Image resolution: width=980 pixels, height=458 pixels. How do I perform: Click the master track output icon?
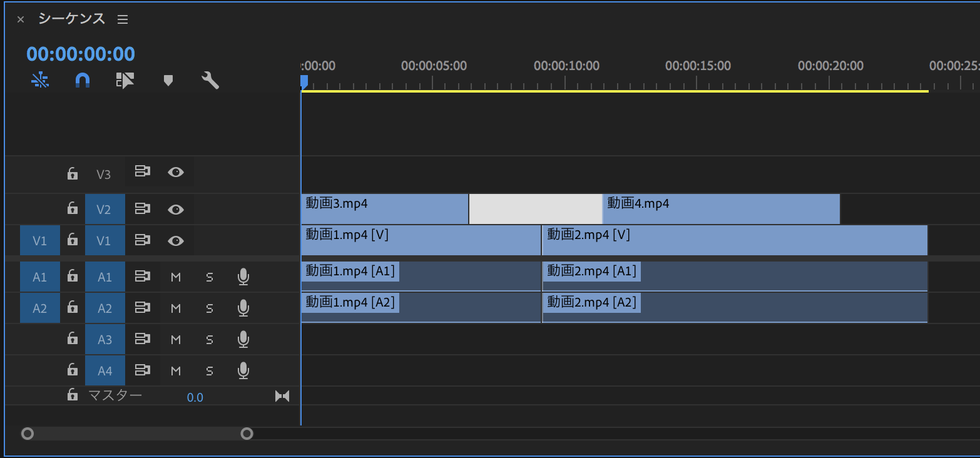click(282, 396)
